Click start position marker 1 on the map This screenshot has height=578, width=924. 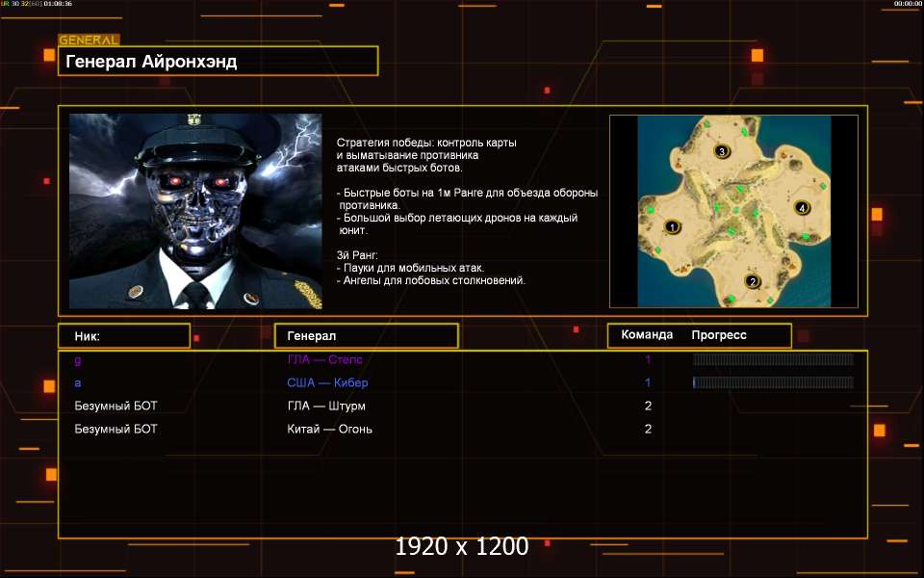click(672, 226)
